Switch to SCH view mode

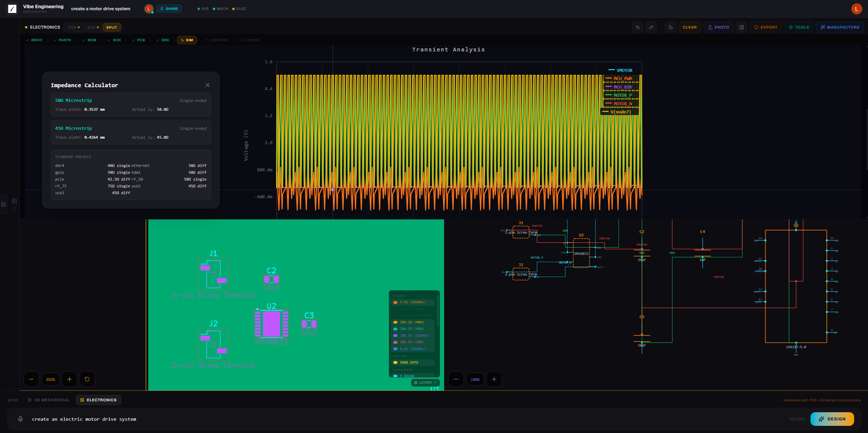(x=93, y=27)
